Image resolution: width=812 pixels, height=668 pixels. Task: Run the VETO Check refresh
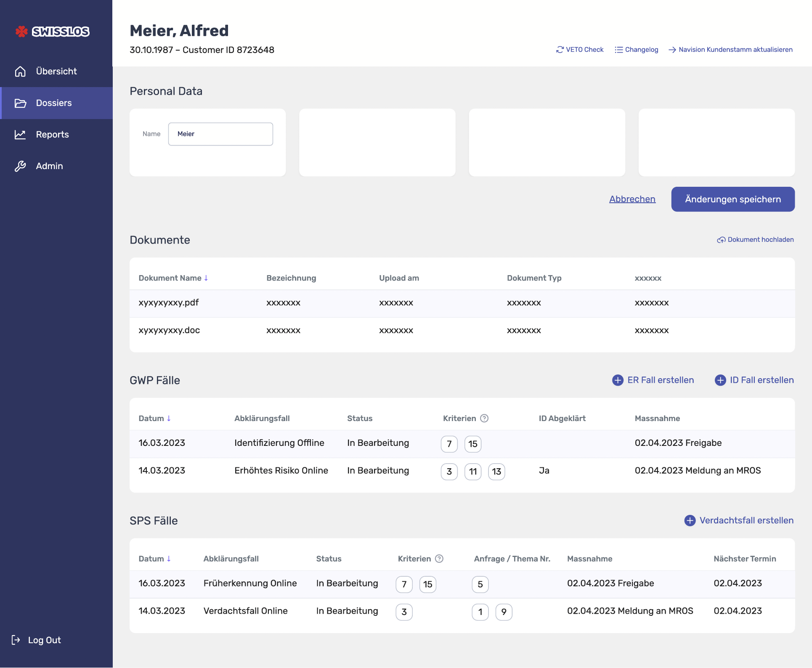click(x=560, y=50)
